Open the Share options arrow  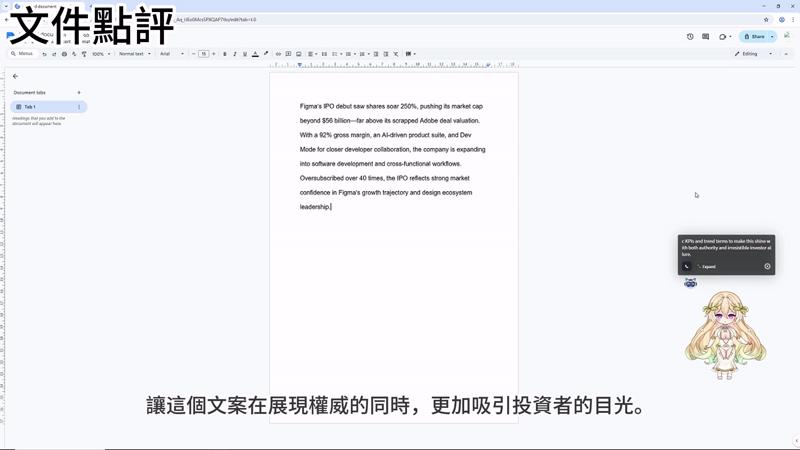click(772, 37)
